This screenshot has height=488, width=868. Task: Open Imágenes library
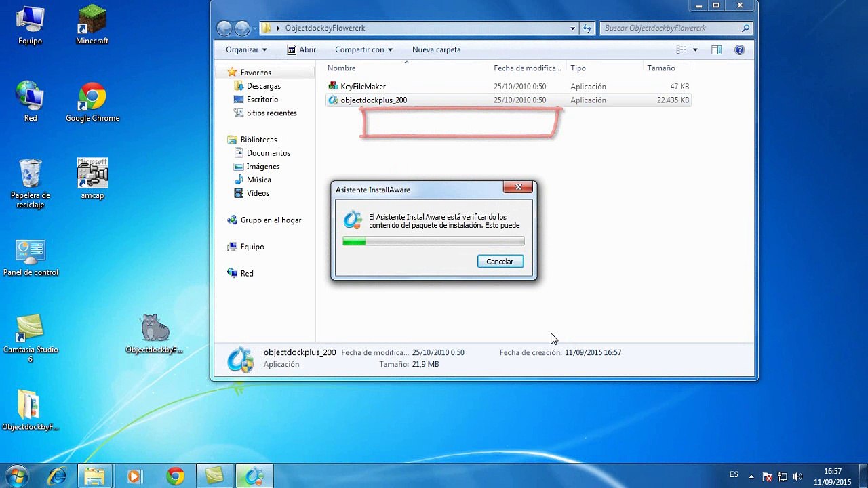[262, 167]
